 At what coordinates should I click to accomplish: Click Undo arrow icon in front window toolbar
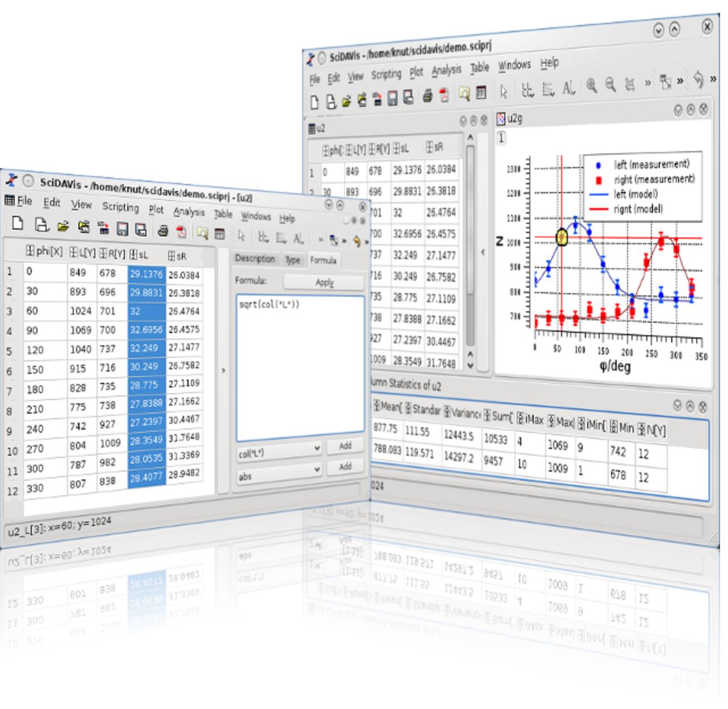coord(356,241)
